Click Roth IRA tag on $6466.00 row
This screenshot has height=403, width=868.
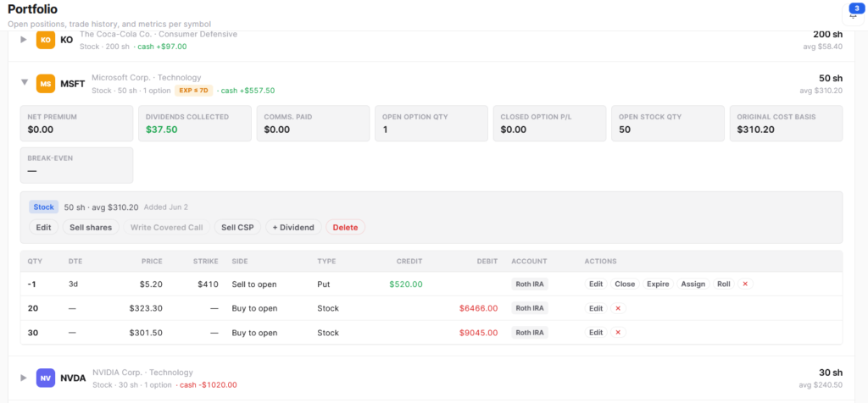tap(529, 308)
